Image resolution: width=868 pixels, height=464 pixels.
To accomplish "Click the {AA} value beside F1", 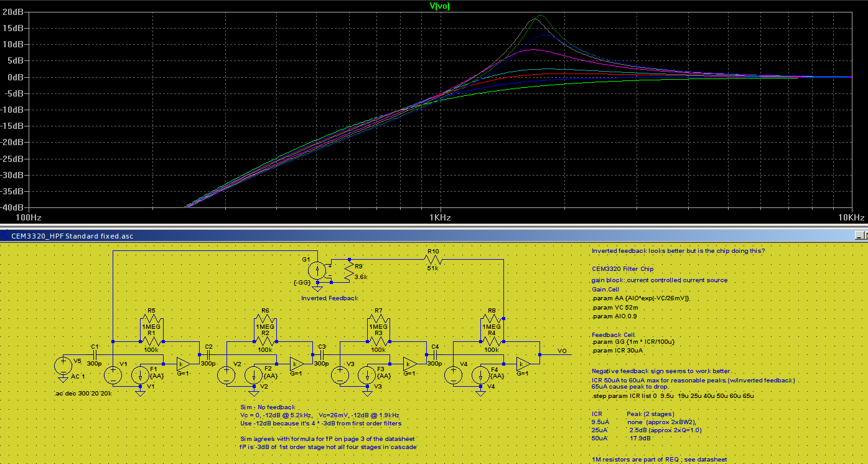I will coord(157,376).
